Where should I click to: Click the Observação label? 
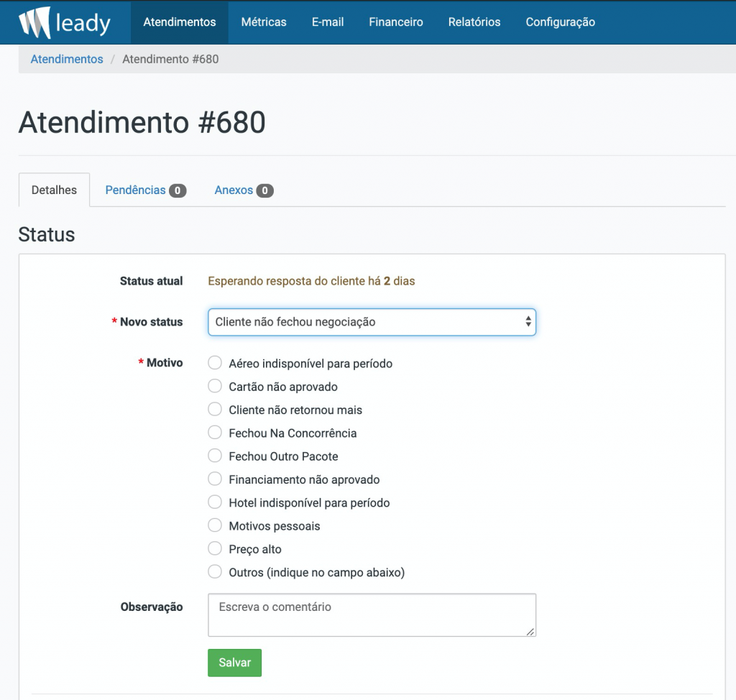point(152,607)
